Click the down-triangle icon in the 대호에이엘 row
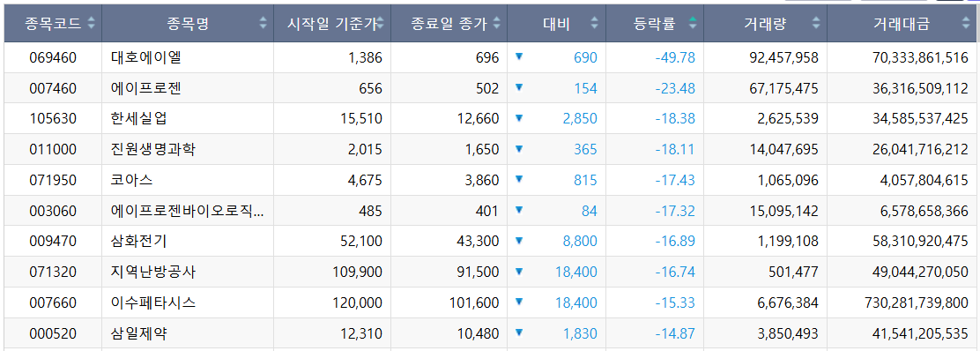 click(519, 57)
